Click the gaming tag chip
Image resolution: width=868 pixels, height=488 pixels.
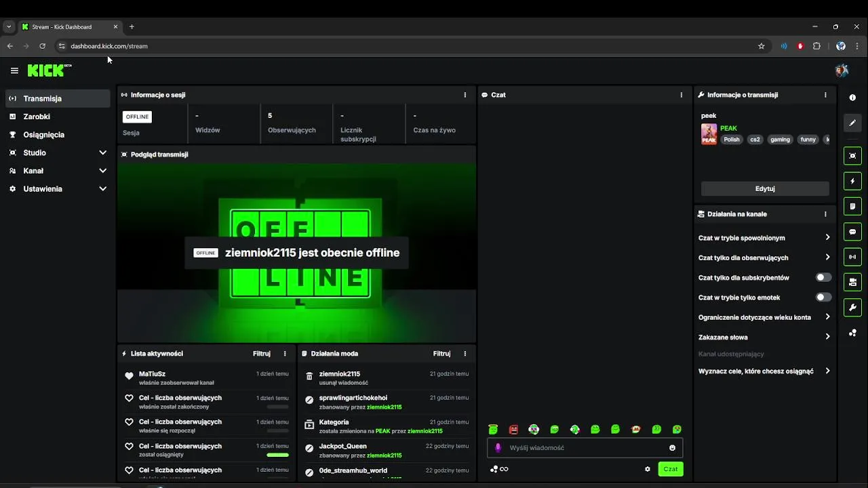point(780,140)
